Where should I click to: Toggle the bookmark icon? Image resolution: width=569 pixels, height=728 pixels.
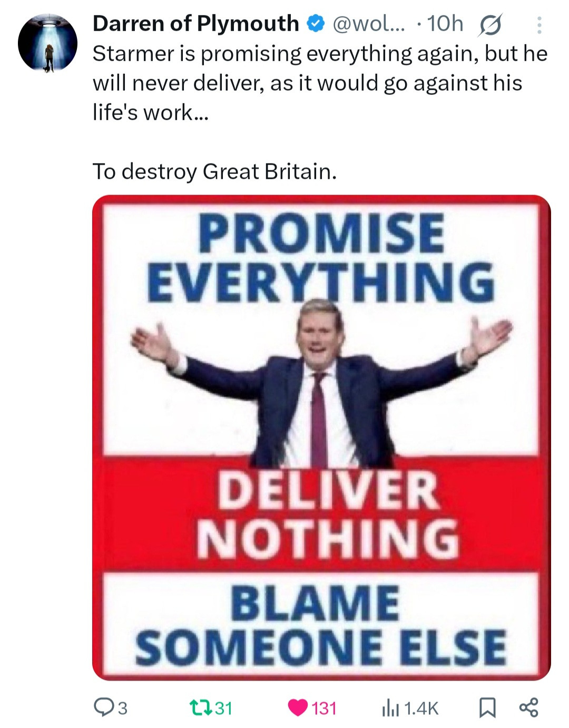487,708
